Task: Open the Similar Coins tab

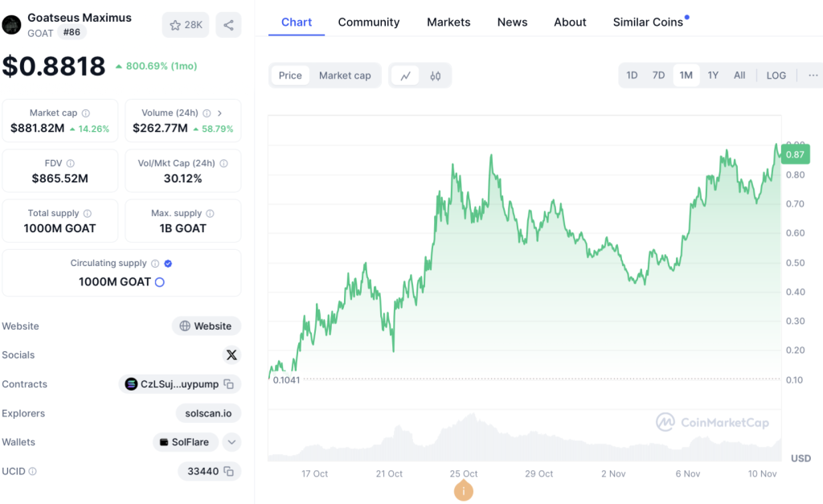Action: tap(649, 22)
